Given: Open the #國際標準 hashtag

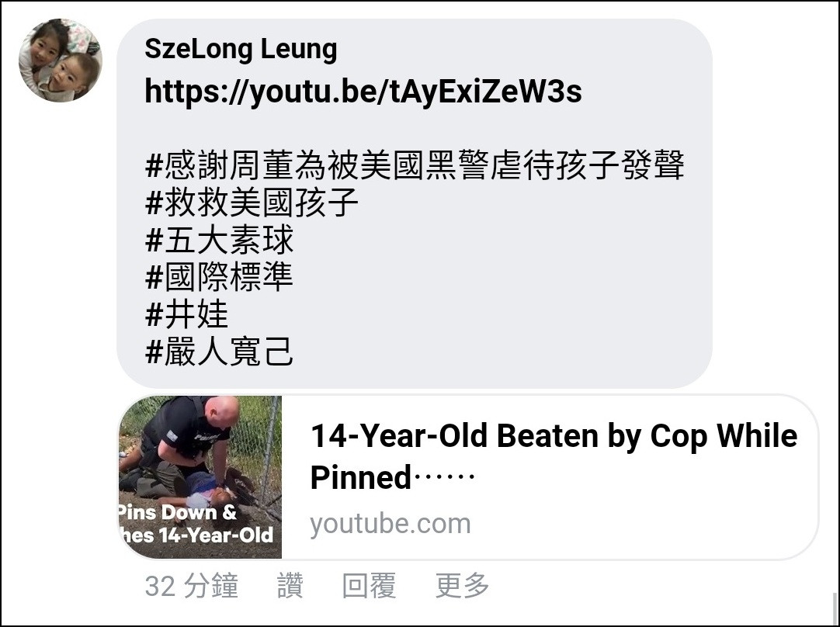Looking at the screenshot, I should (x=219, y=277).
